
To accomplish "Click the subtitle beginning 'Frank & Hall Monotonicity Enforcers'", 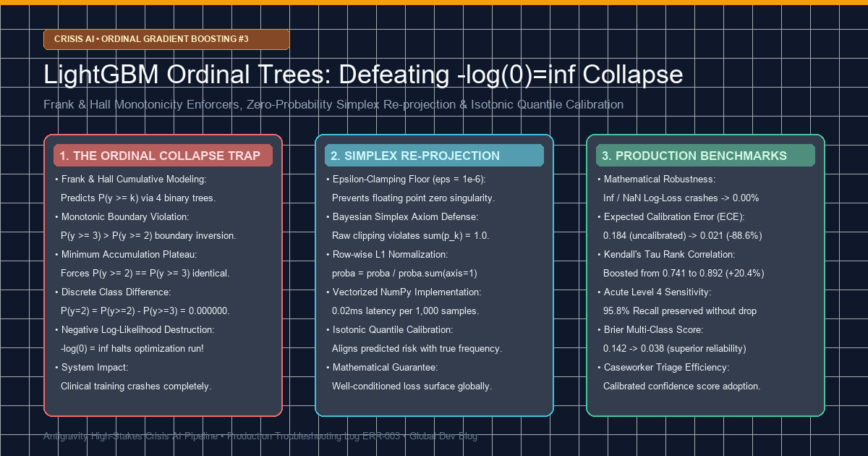I will click(333, 104).
